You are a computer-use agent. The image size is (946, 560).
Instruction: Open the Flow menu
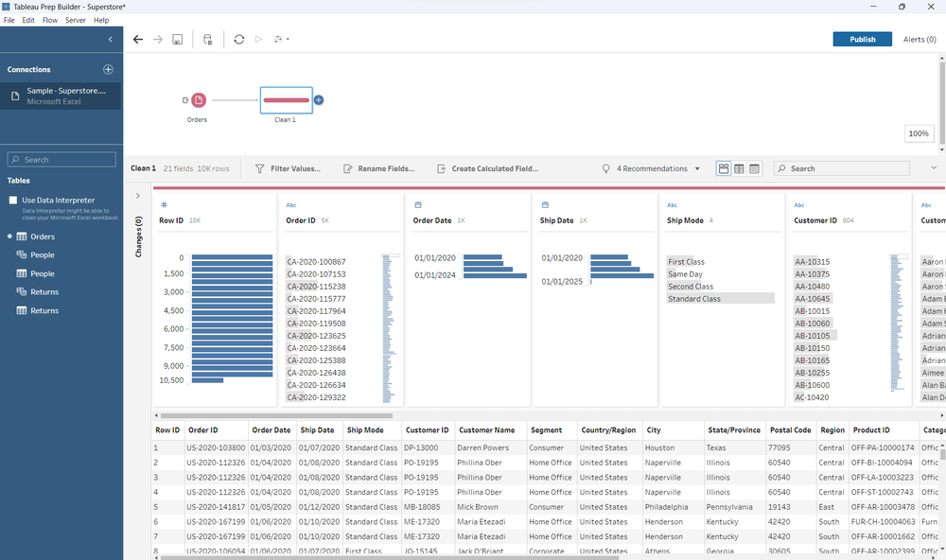click(50, 20)
